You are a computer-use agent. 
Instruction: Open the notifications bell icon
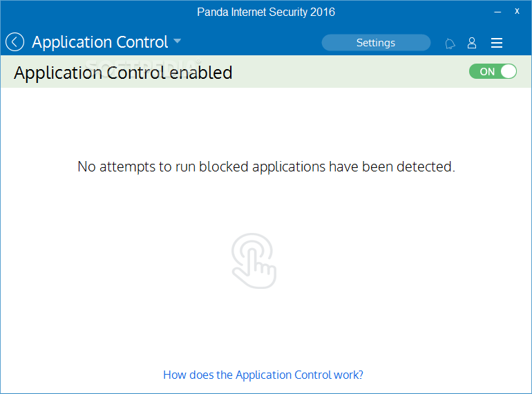[450, 44]
